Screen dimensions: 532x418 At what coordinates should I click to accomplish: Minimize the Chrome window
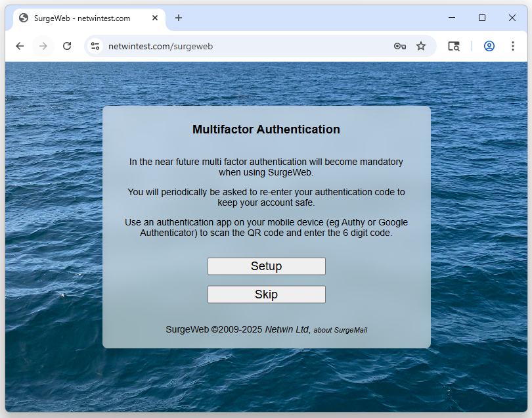pyautogui.click(x=452, y=18)
